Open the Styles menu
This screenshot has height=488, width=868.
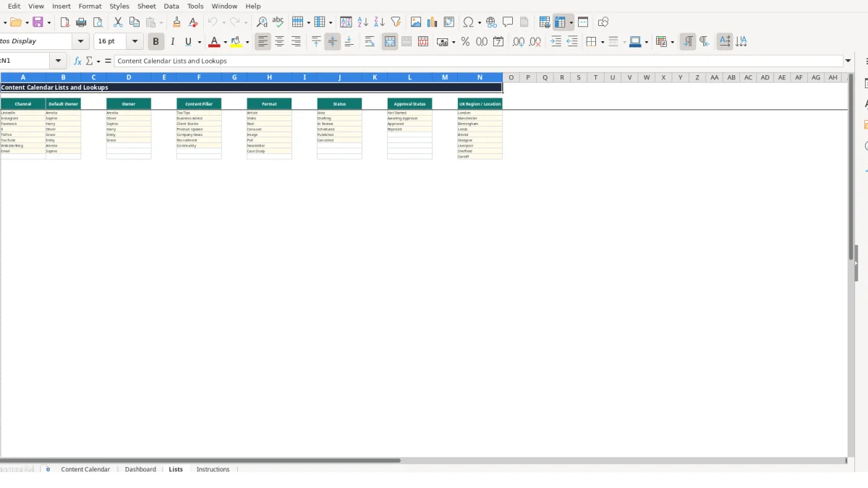coord(119,6)
